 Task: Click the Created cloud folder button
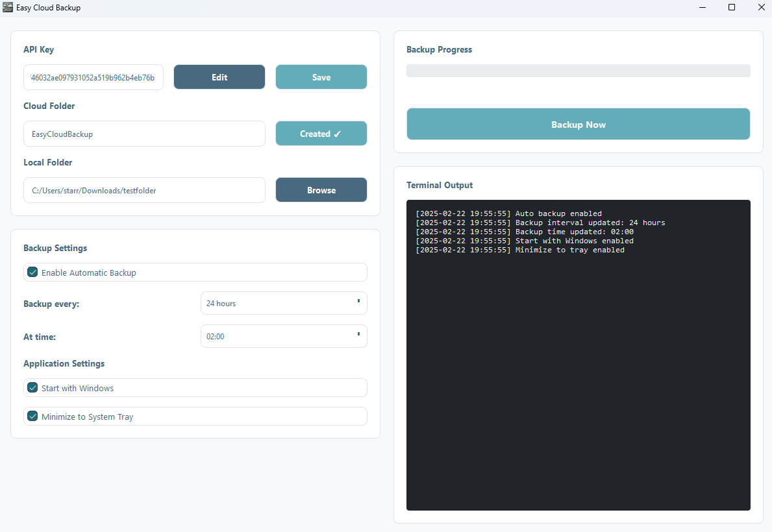pyautogui.click(x=321, y=134)
